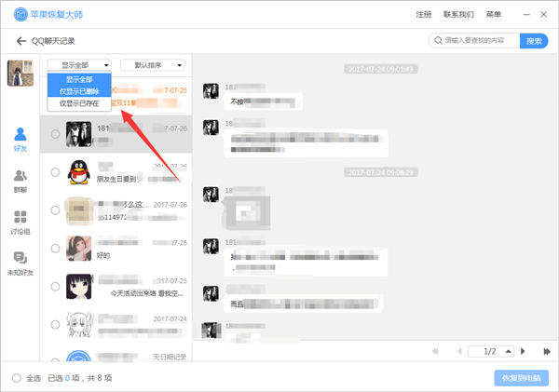Toggle the 全选 select-all radio
The height and width of the screenshot is (392, 559).
point(17,378)
